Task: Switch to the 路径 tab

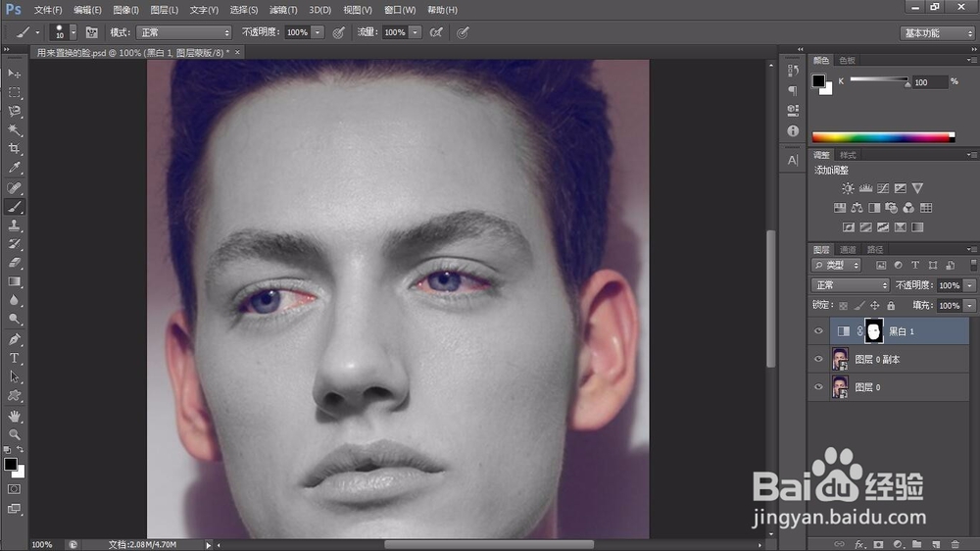Action: tap(875, 250)
